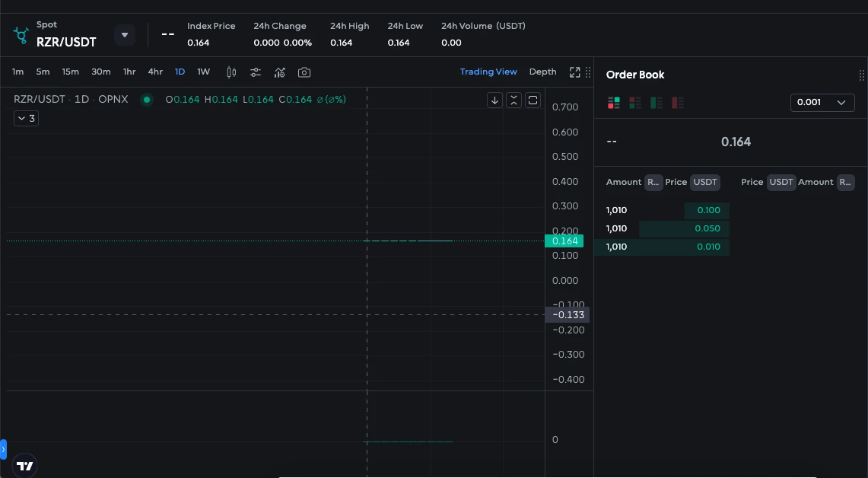
Task: Open the RZR/USDT market pair dropdown
Action: coord(125,35)
